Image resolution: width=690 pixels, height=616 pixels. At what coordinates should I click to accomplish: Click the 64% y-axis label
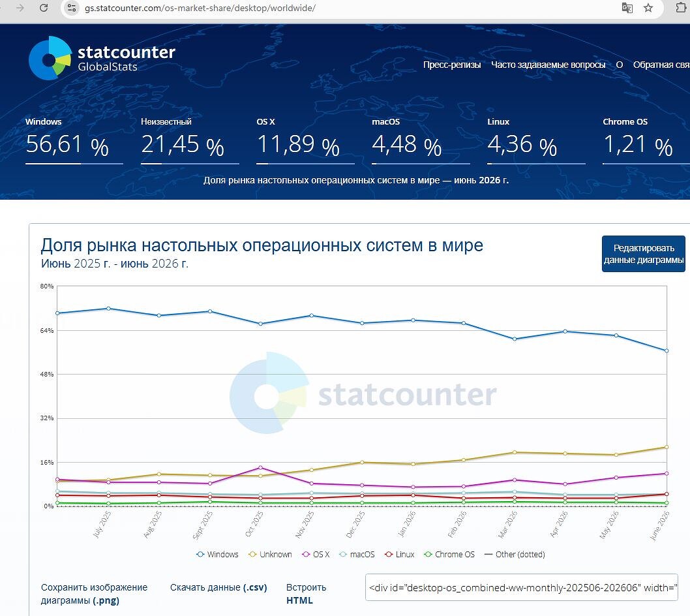[47, 330]
